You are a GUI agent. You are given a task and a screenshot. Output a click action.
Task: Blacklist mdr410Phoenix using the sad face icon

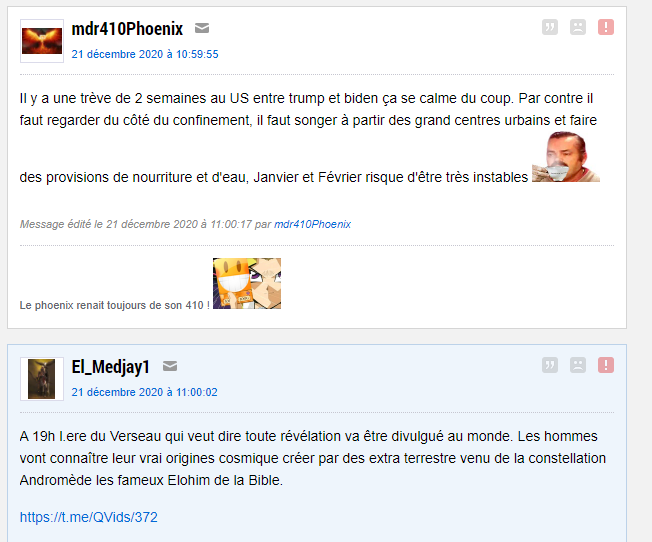coord(578,27)
